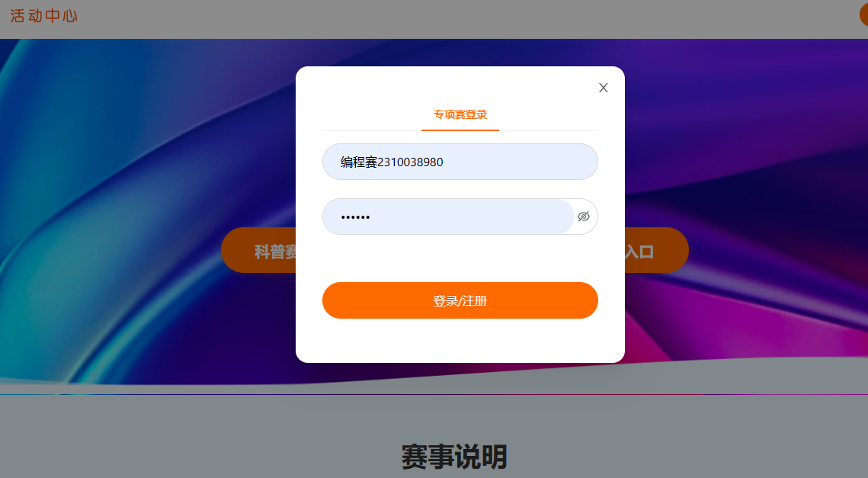Focus the masked password input field
The height and width of the screenshot is (478, 868).
pos(448,217)
